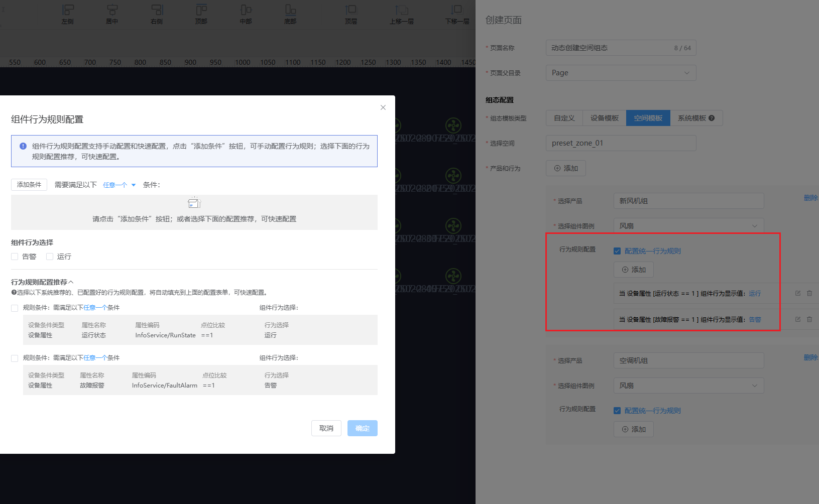Click the align right (右侧) toolbar icon
This screenshot has height=504, width=819.
pyautogui.click(x=157, y=10)
